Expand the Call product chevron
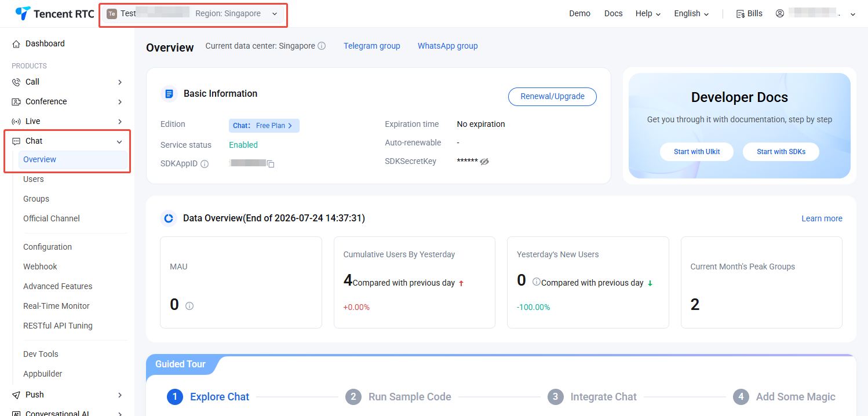This screenshot has width=868, height=416. point(120,82)
